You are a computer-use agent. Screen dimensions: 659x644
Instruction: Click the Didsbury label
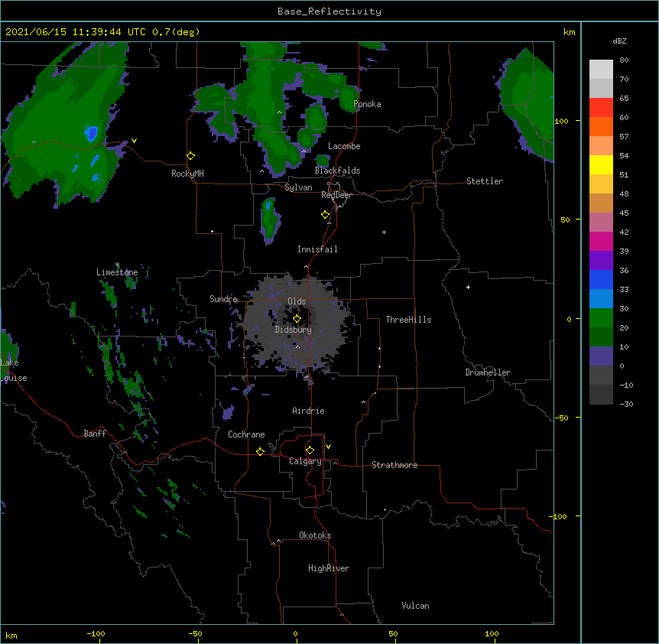coord(294,330)
